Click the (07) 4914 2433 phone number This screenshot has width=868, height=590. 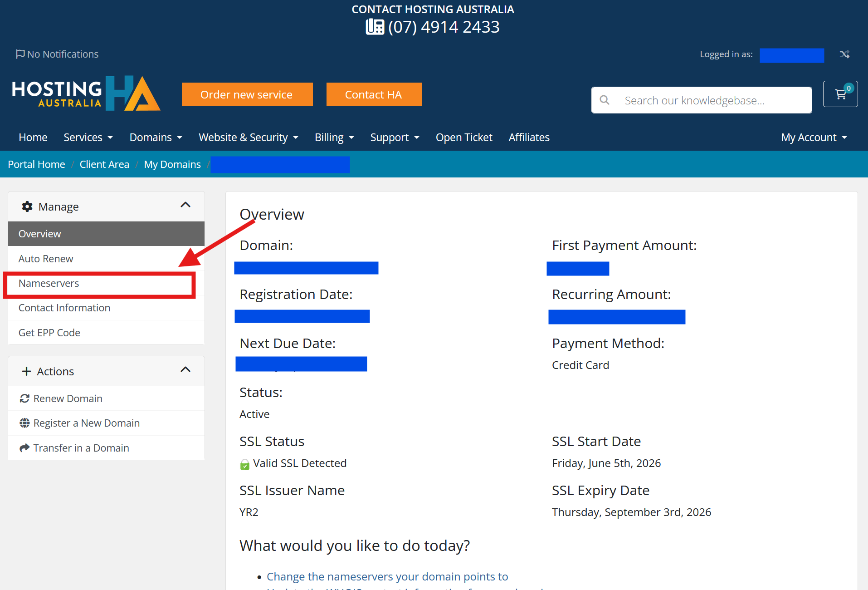(x=444, y=27)
